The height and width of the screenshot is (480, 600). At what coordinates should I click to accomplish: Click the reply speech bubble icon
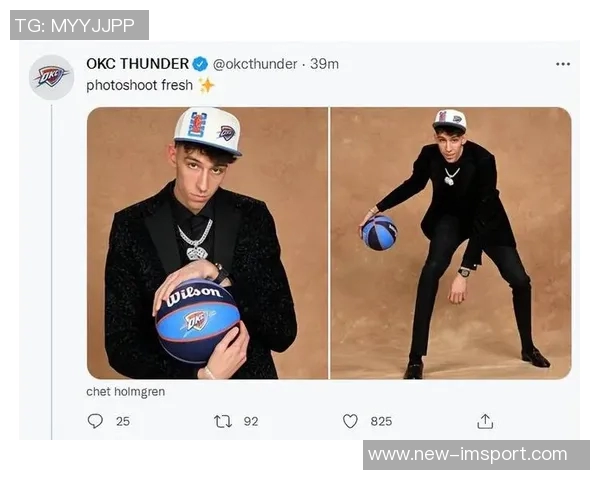click(x=95, y=421)
